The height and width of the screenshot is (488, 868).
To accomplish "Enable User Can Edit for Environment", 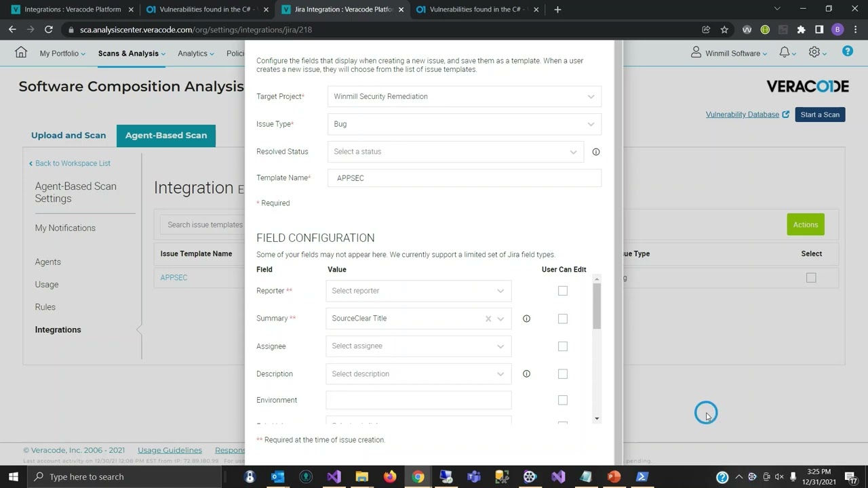I will click(x=563, y=401).
